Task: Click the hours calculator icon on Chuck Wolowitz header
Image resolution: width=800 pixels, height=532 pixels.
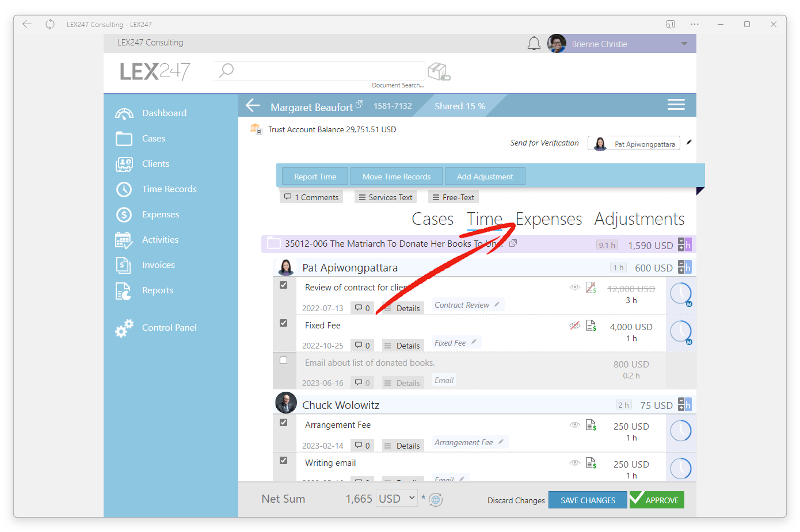Action: pos(684,404)
